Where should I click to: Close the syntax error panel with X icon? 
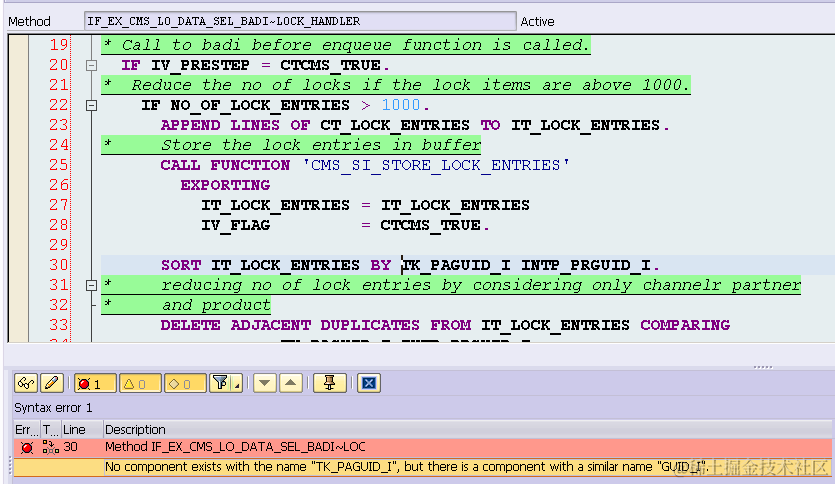(369, 383)
